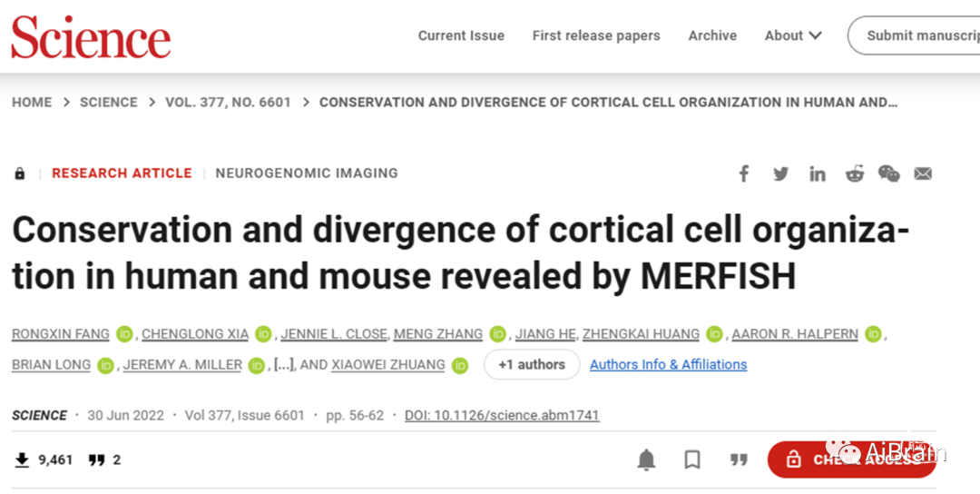Open Authors Info & Affiliations link
Screen dimensions: 980x494
(668, 364)
